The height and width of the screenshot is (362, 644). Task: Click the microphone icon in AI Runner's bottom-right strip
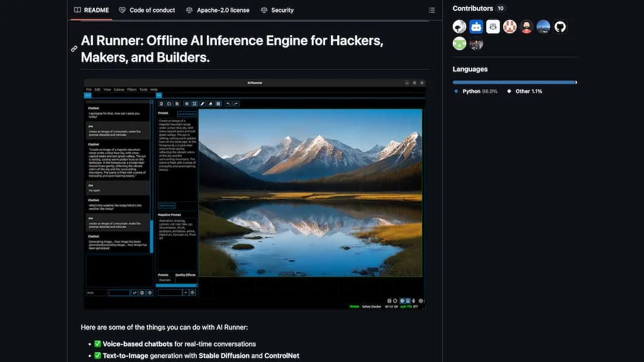tap(414, 301)
